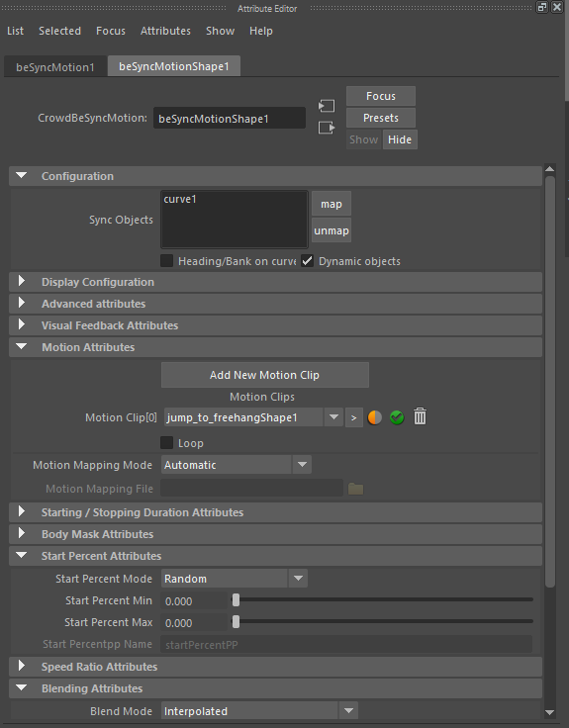Image resolution: width=569 pixels, height=728 pixels.
Task: Enable the Heading/Bank on curve checkbox
Action: tap(167, 260)
